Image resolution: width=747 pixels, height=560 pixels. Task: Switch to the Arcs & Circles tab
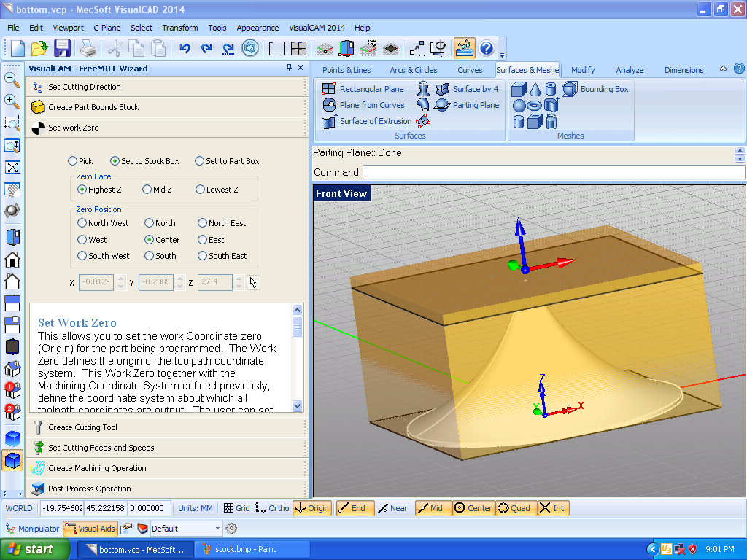414,70
